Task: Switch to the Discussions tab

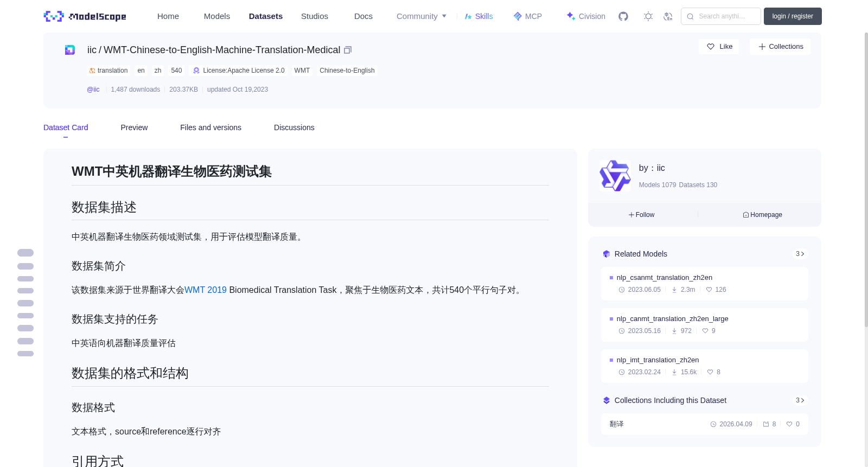Action: click(294, 127)
